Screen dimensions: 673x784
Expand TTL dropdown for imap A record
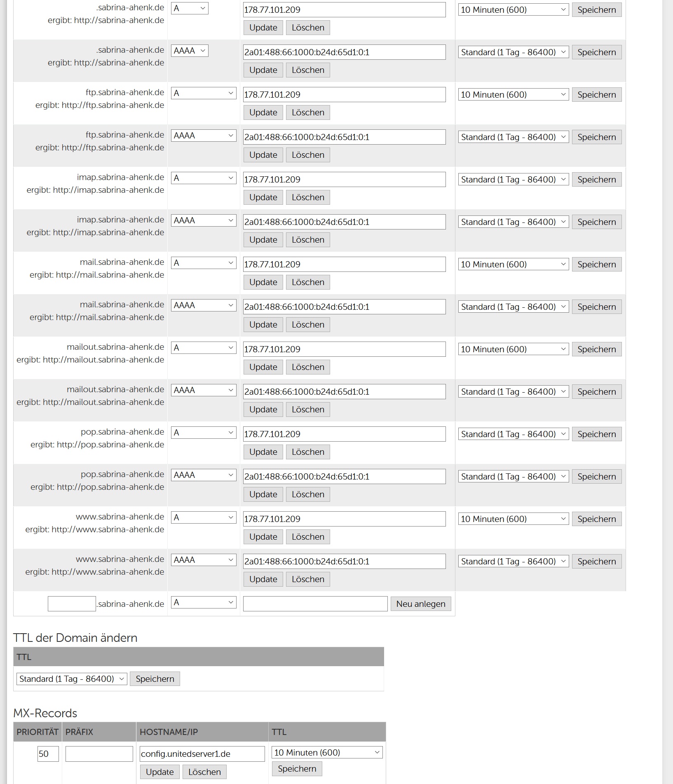coord(513,180)
